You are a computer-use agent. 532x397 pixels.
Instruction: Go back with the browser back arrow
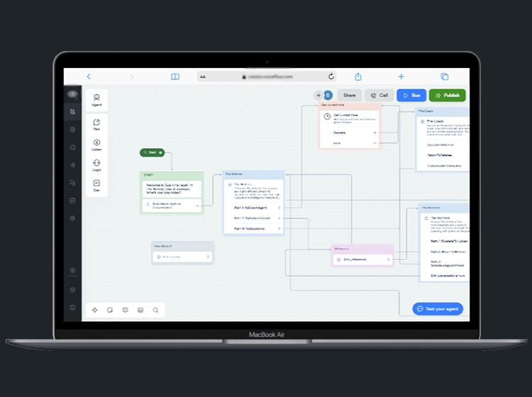tap(89, 77)
